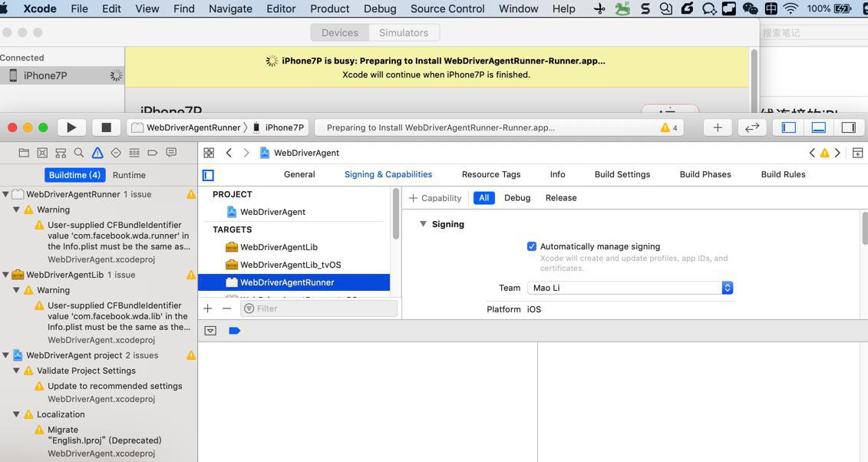Click the WeChat icon in menu bar
The image size is (868, 462).
pyautogui.click(x=750, y=8)
